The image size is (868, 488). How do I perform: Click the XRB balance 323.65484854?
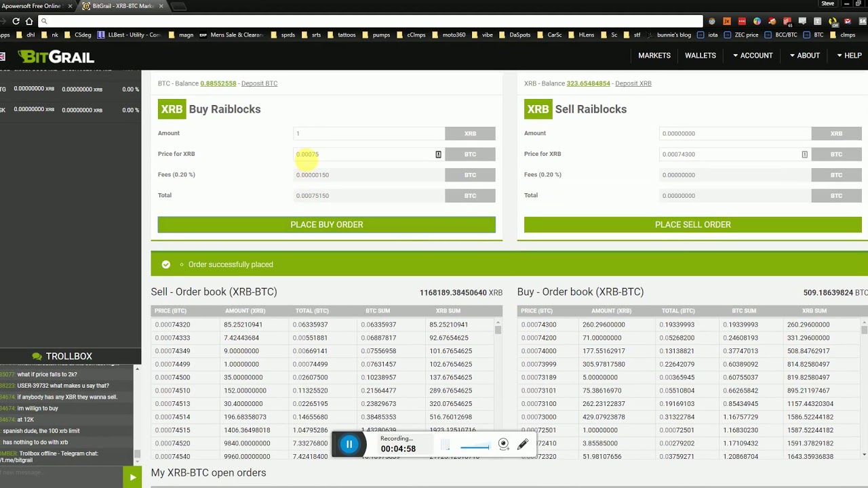pyautogui.click(x=589, y=83)
